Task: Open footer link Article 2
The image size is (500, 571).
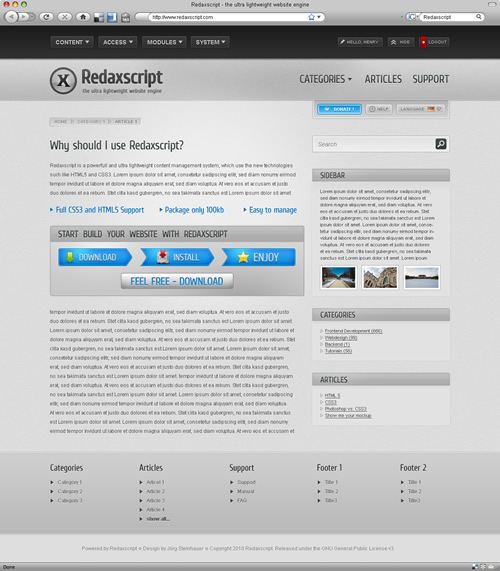Action: pos(155,491)
